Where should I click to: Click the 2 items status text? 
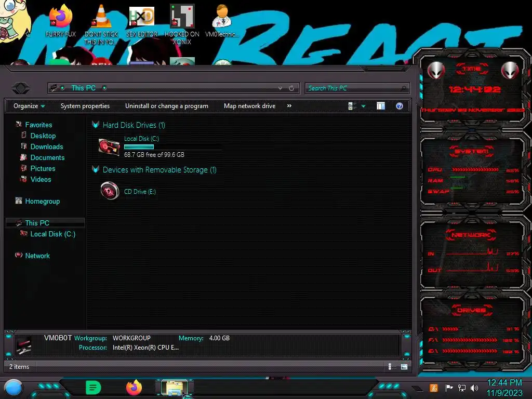tap(19, 367)
